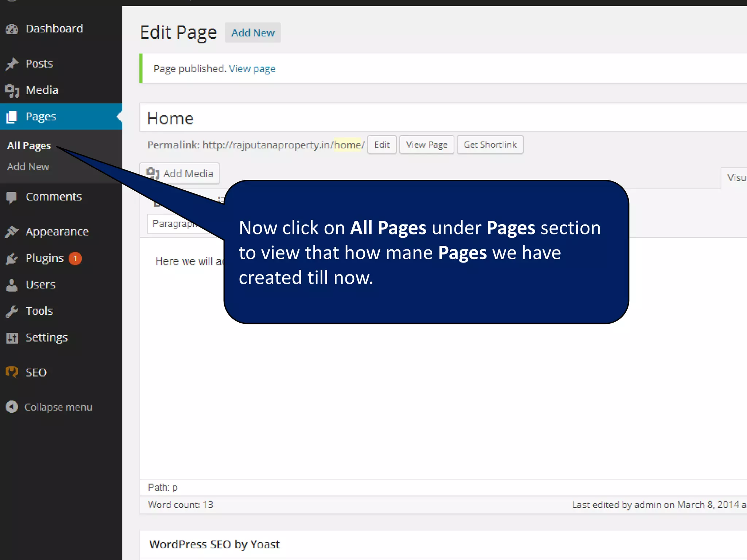Screen dimensions: 747x560
Task: Click the Users person icon
Action: coord(12,285)
